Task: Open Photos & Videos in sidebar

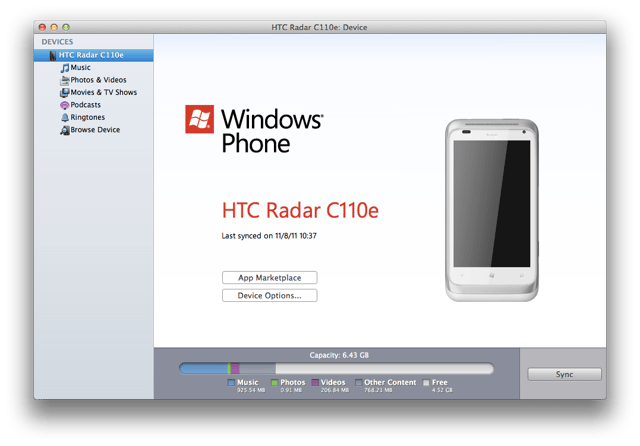Action: click(x=98, y=80)
